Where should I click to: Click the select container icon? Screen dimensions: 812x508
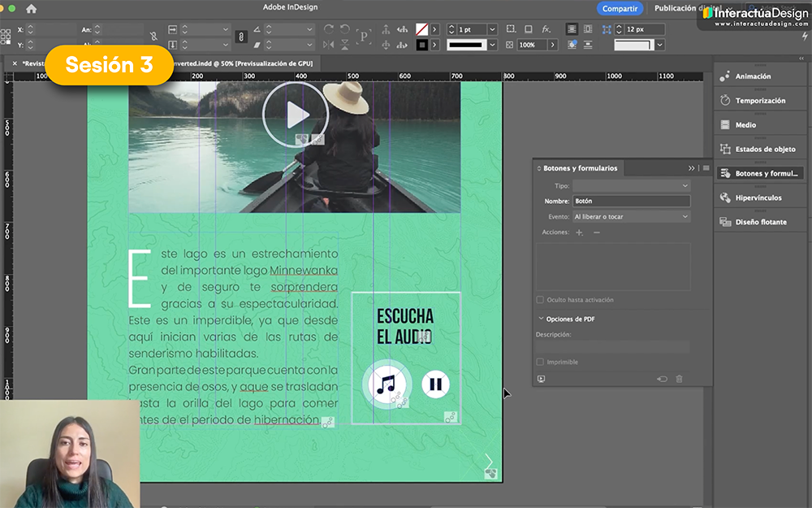click(x=386, y=29)
